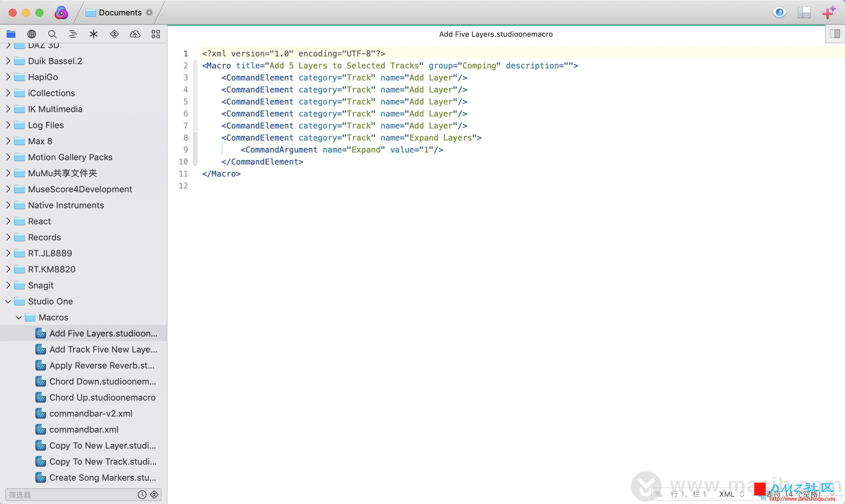
Task: Open Create Song Markers macro file
Action: click(83, 477)
